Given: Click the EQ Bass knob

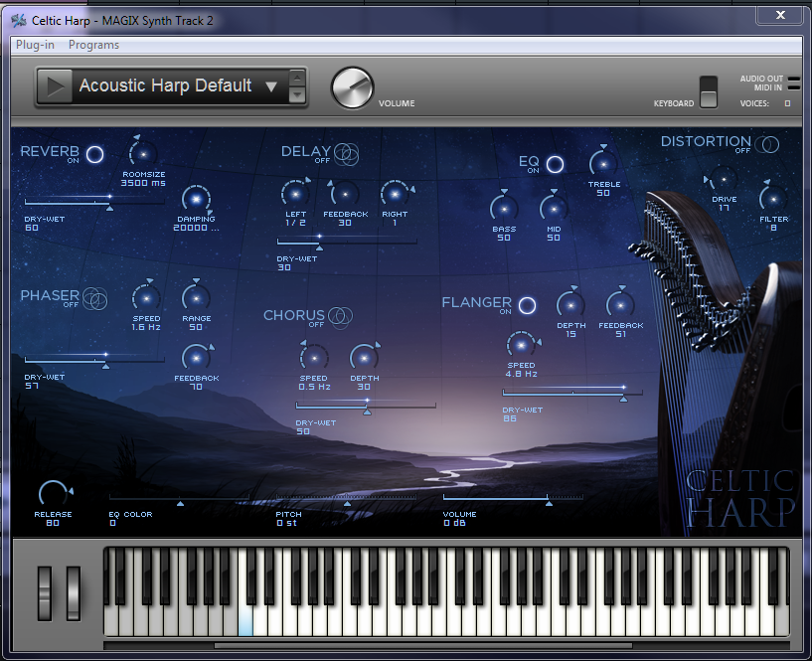Looking at the screenshot, I should tap(504, 209).
